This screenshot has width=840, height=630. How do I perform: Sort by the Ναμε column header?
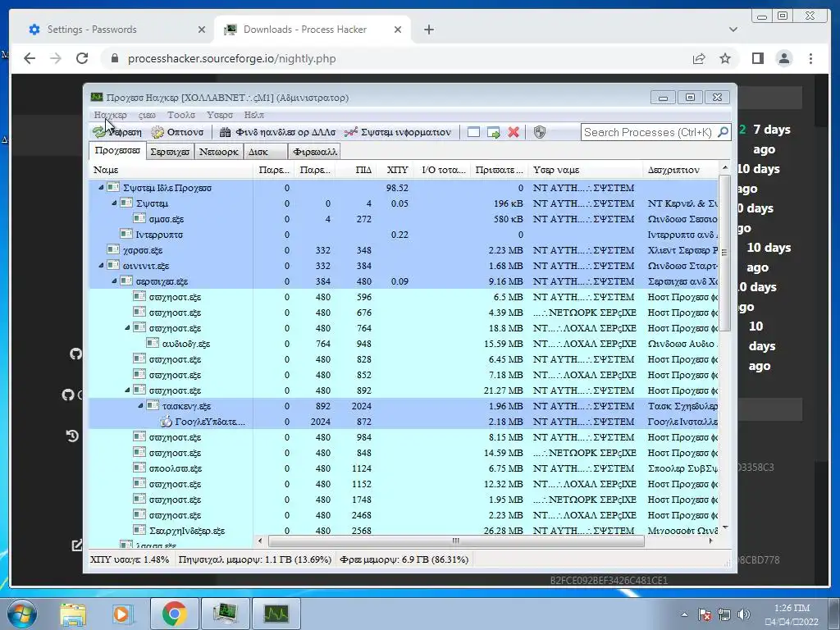click(x=171, y=170)
